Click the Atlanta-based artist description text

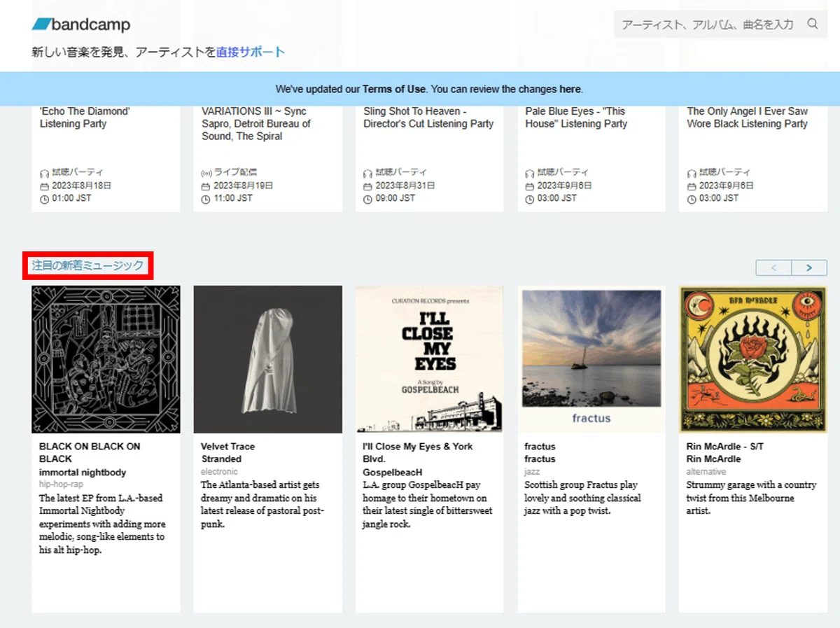tap(262, 504)
